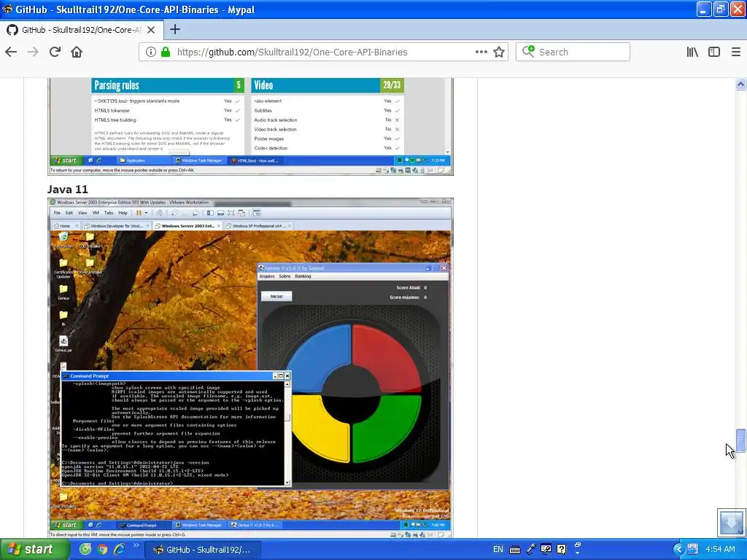Select the GitHub - Skulltrail192/One-Core-API tab
The width and height of the screenshot is (747, 560).
coord(82,29)
